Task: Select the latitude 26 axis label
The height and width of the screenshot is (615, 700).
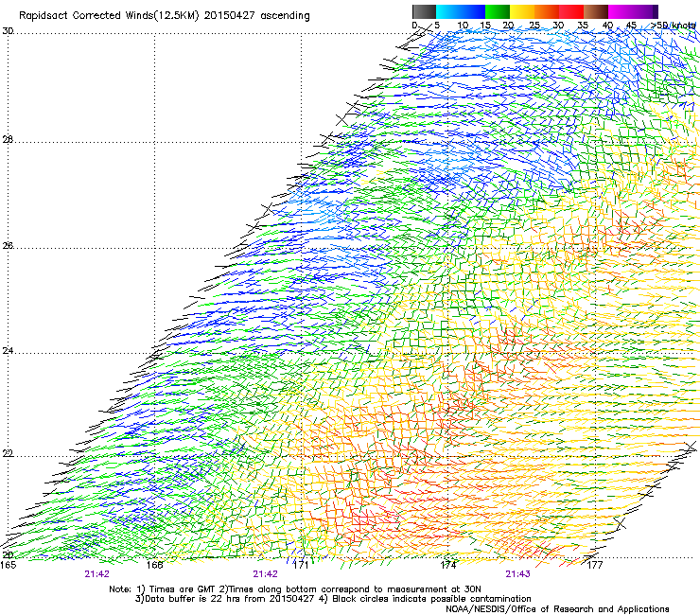Action: pos(8,246)
